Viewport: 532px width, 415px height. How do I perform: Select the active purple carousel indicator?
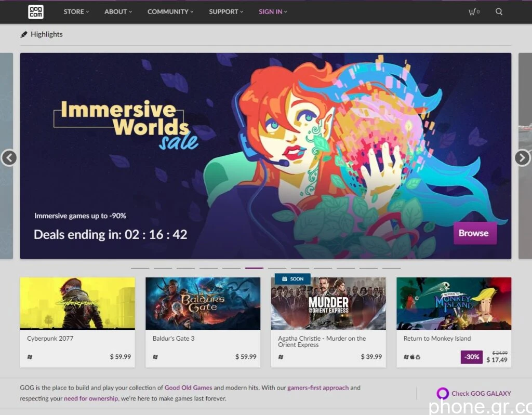pos(254,268)
